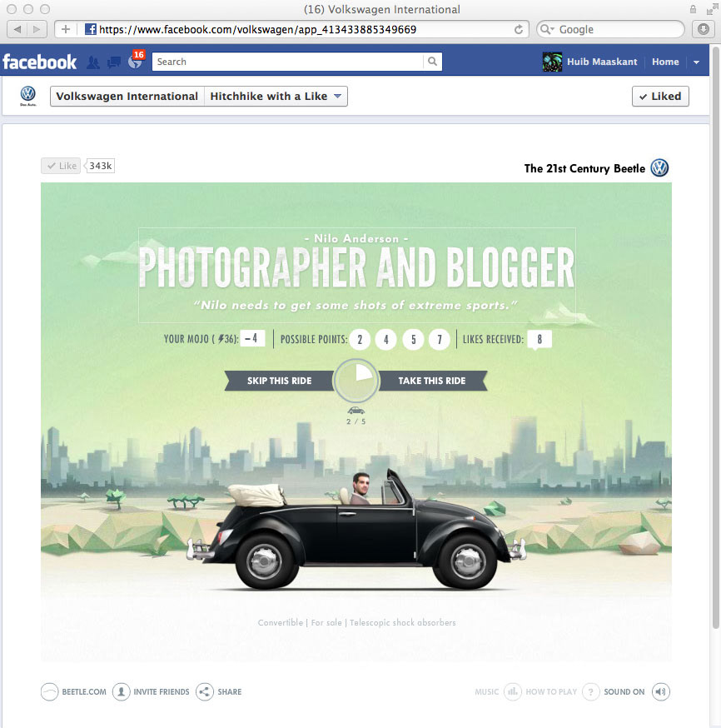
Task: Click Huib Maaskant profile picture
Action: point(552,62)
